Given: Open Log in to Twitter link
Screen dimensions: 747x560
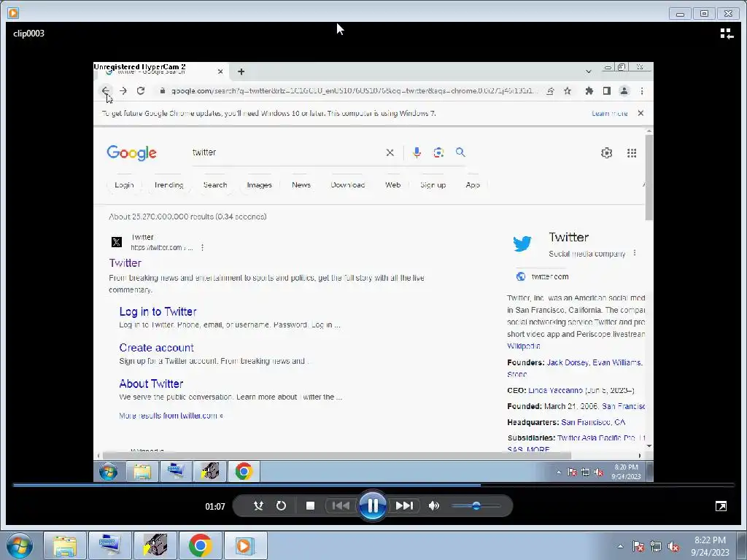Looking at the screenshot, I should click(x=158, y=311).
